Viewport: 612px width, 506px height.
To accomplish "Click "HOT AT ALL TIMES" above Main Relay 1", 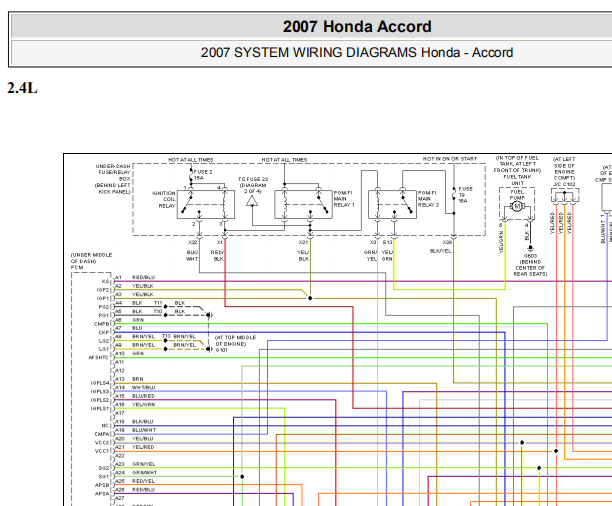I will 284,160.
